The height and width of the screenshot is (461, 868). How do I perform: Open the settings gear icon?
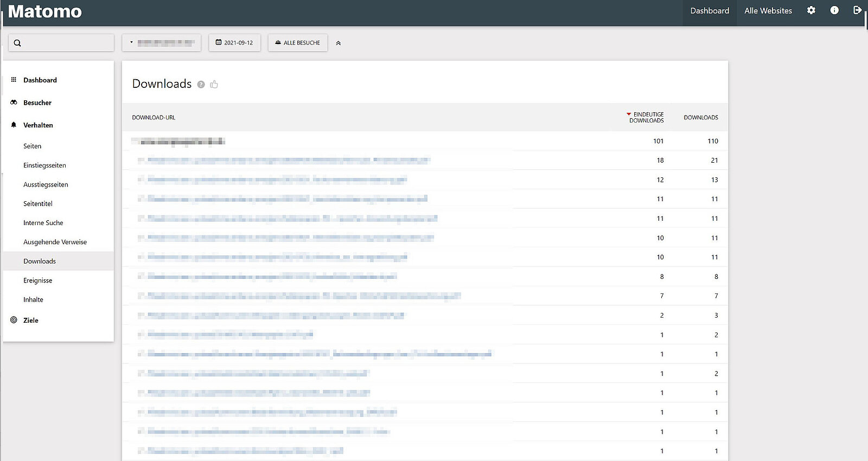[811, 10]
